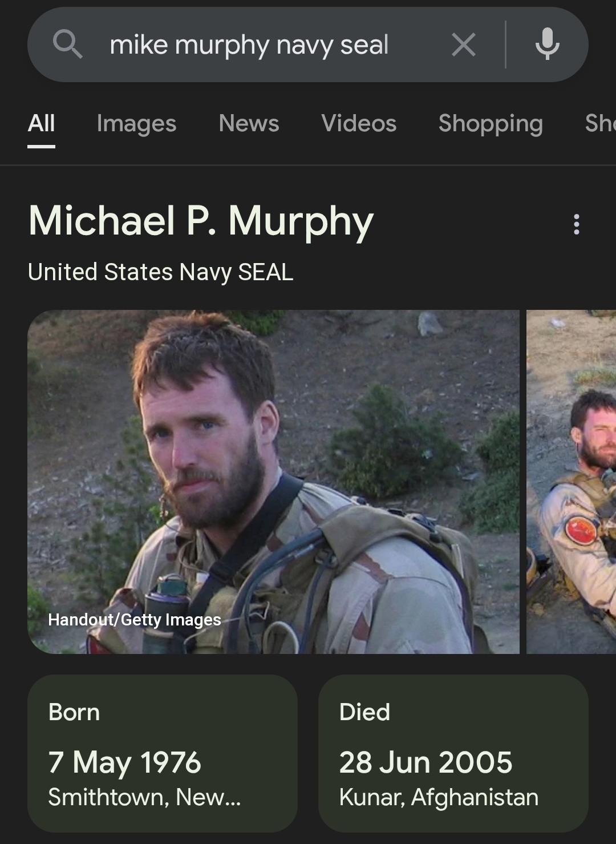Open the Images tab
Screen dimensions: 616x844
click(x=136, y=123)
